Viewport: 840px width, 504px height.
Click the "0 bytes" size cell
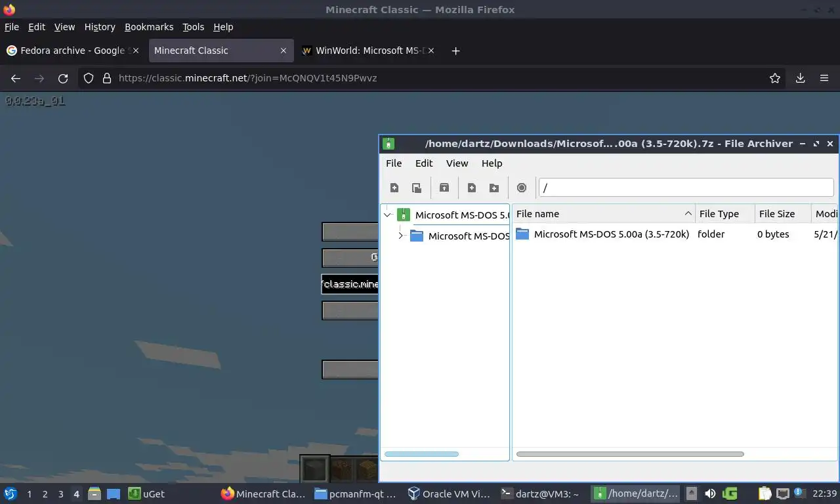pyautogui.click(x=773, y=234)
